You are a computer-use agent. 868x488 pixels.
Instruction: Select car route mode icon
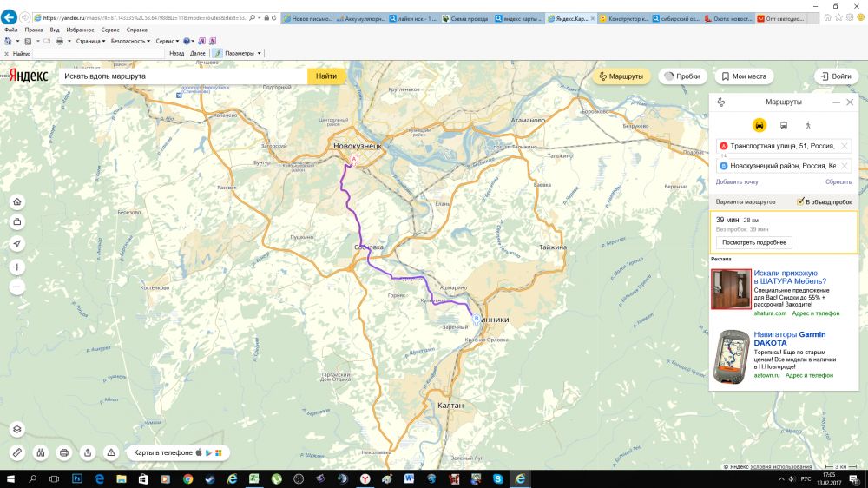[759, 125]
